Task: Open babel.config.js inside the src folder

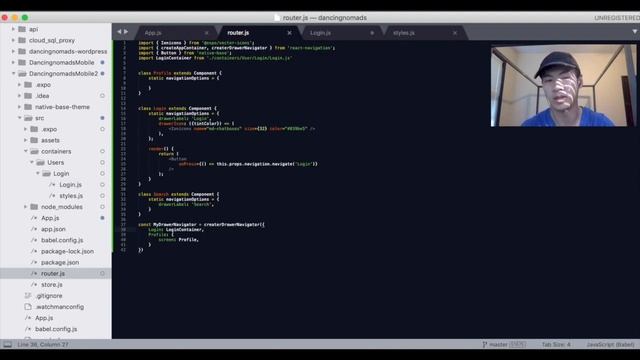Action: [62, 240]
